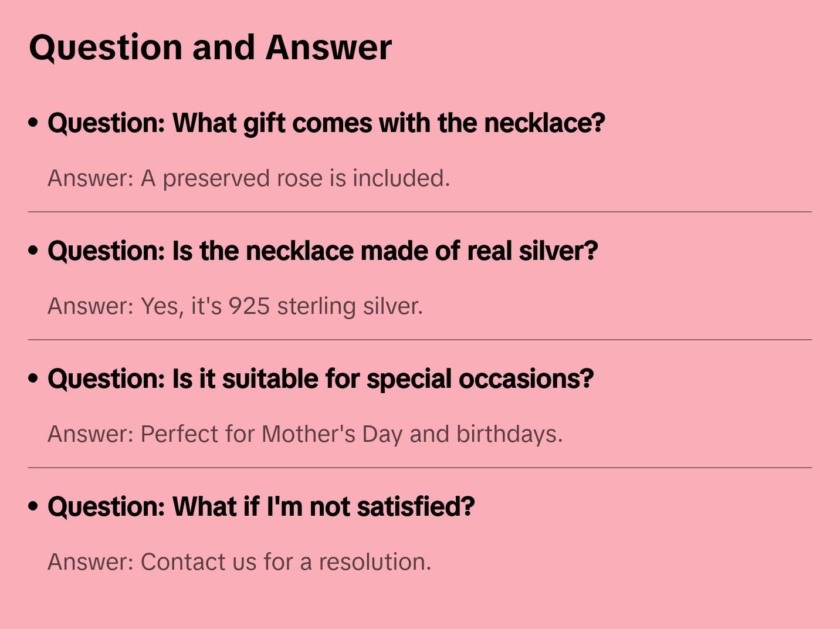This screenshot has width=840, height=629.
Task: Select the question about what gift comes with the necklace
Action: point(326,123)
